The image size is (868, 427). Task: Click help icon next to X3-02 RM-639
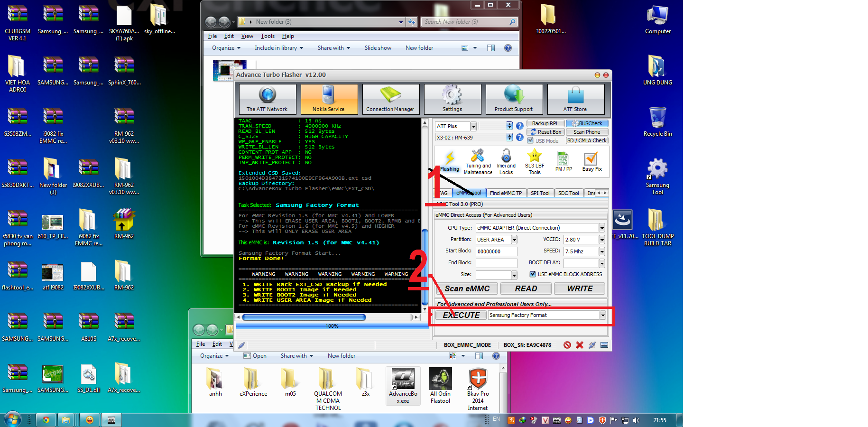520,138
